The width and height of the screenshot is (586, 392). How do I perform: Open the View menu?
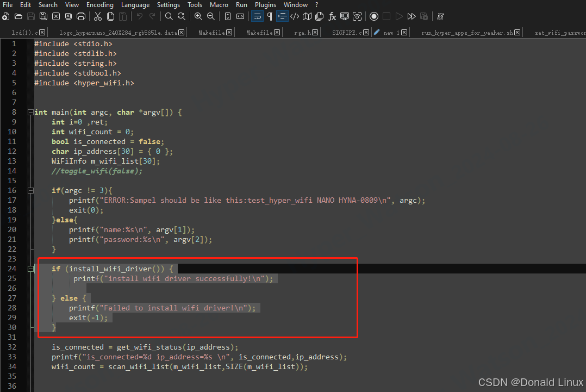coord(72,5)
